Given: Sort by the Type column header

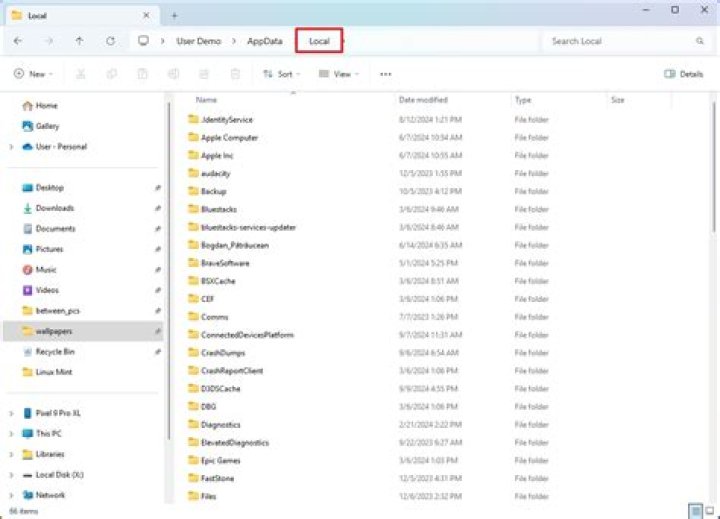Looking at the screenshot, I should click(x=523, y=100).
